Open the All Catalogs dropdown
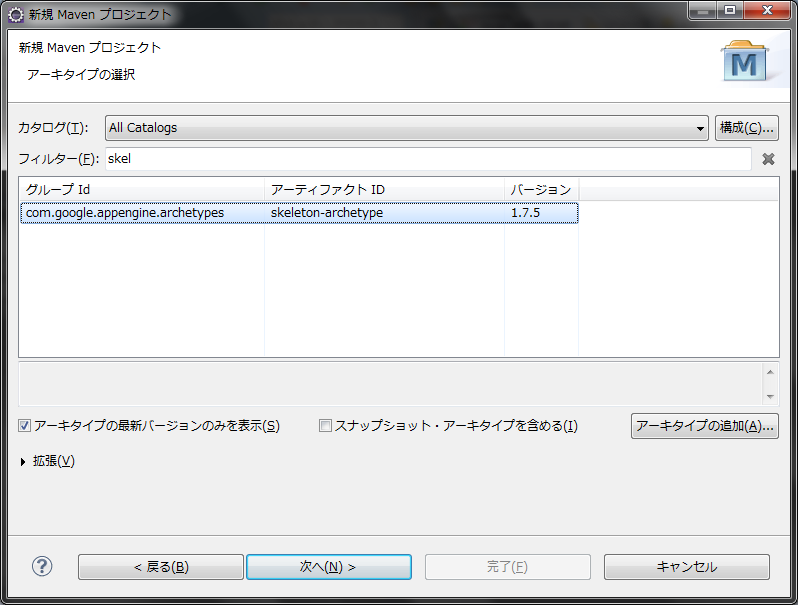 point(407,128)
